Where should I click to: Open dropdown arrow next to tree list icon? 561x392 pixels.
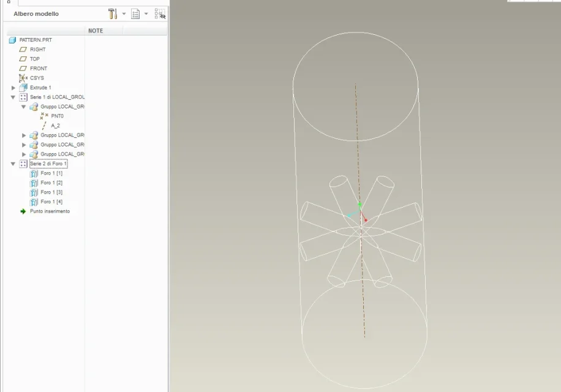click(x=146, y=13)
